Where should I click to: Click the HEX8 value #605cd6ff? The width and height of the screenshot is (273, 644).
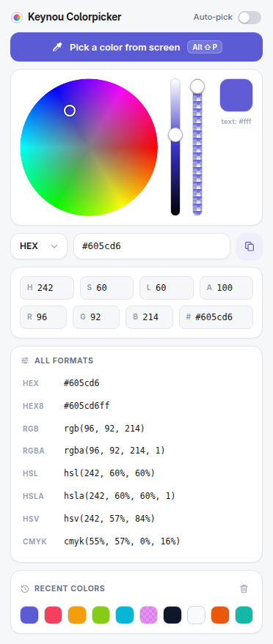(x=87, y=406)
